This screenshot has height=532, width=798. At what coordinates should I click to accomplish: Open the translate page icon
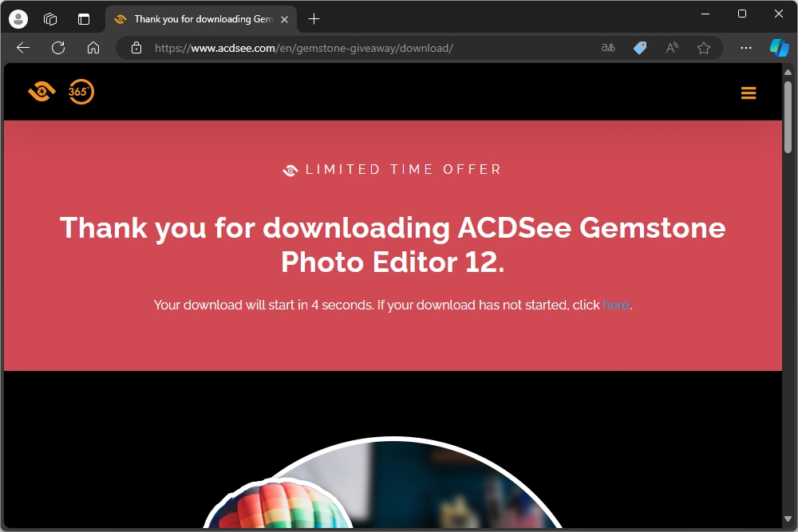coord(608,48)
